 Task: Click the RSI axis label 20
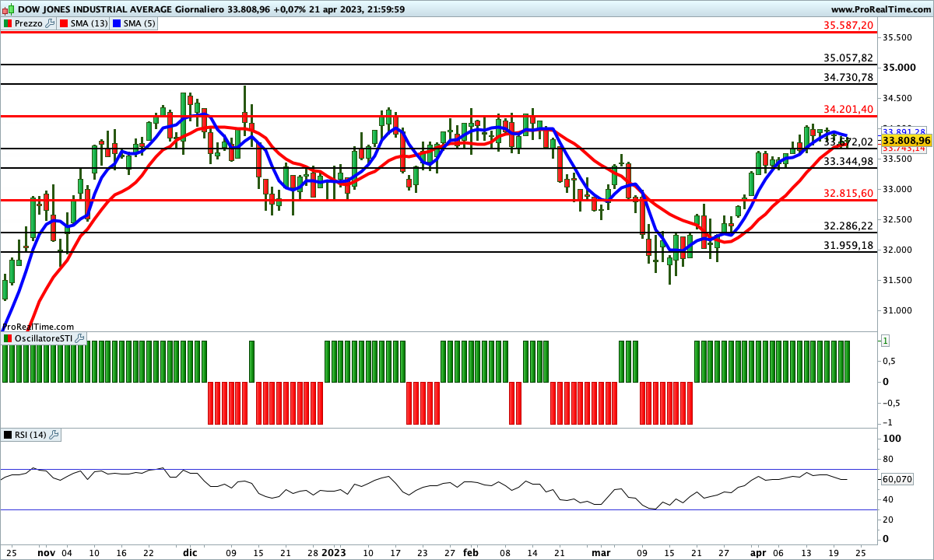[889, 519]
